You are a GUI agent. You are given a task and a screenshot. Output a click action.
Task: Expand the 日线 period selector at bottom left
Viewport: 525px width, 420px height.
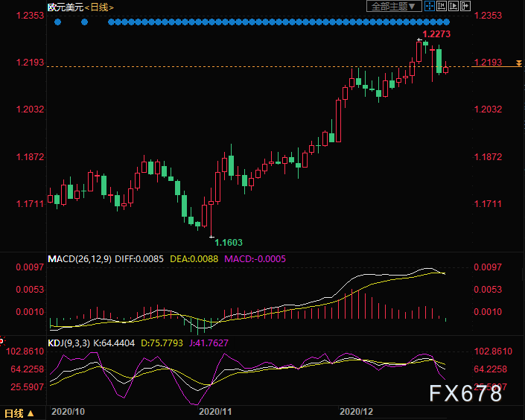tap(19, 413)
